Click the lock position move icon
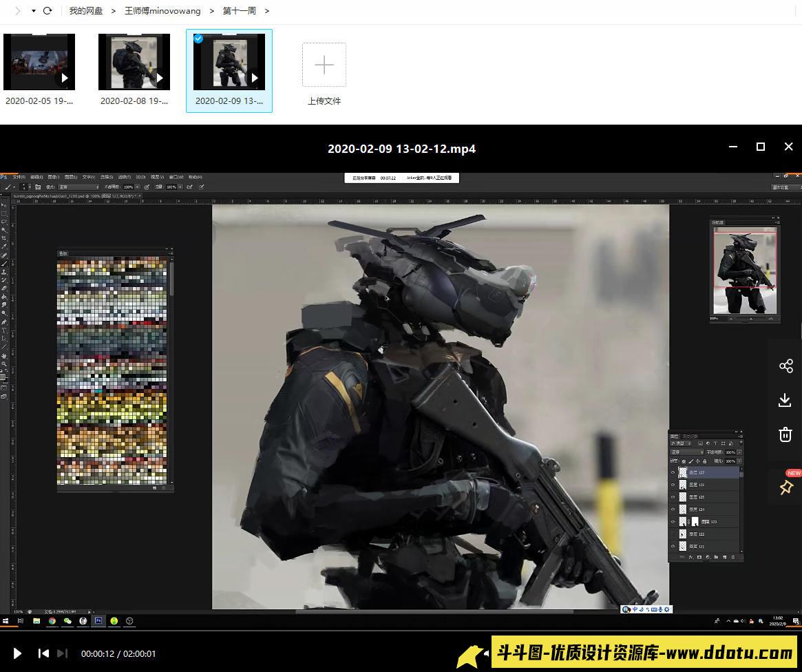Viewport: 802px width, 672px height. [x=697, y=461]
